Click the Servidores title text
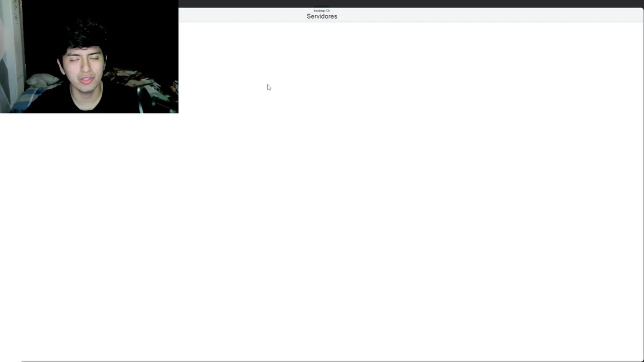Image resolution: width=644 pixels, height=362 pixels. point(322,16)
